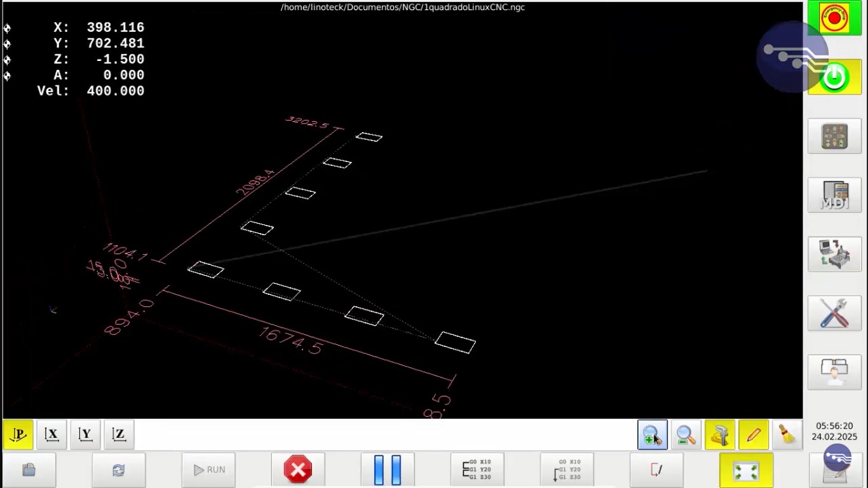Zoom in the toolpath preview

[652, 435]
